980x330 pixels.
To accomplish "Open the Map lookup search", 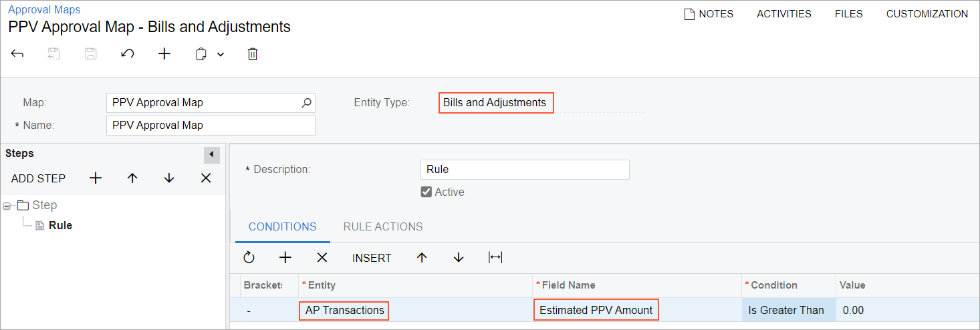I will [x=306, y=103].
